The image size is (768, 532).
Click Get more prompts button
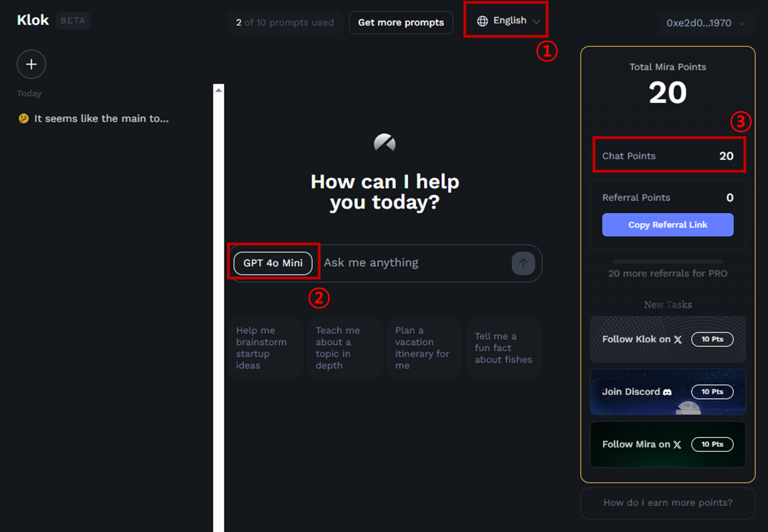click(x=401, y=23)
